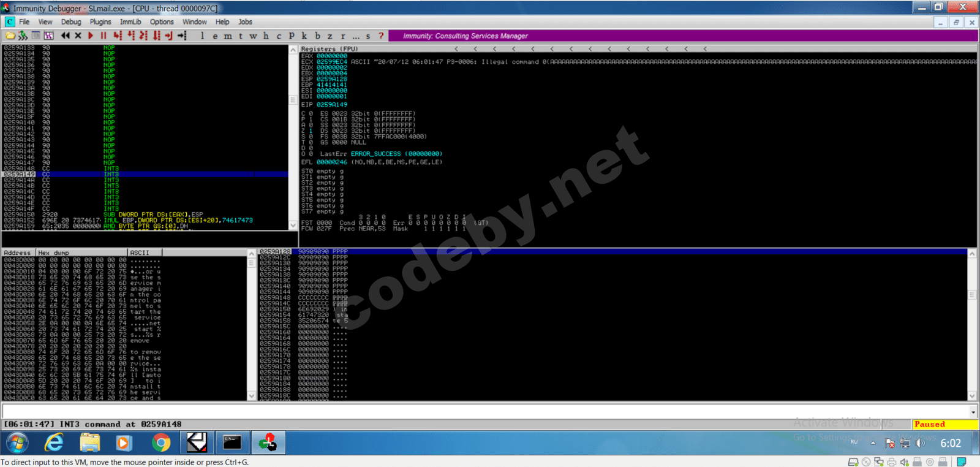Show Patches with the 'P' button

(x=292, y=36)
